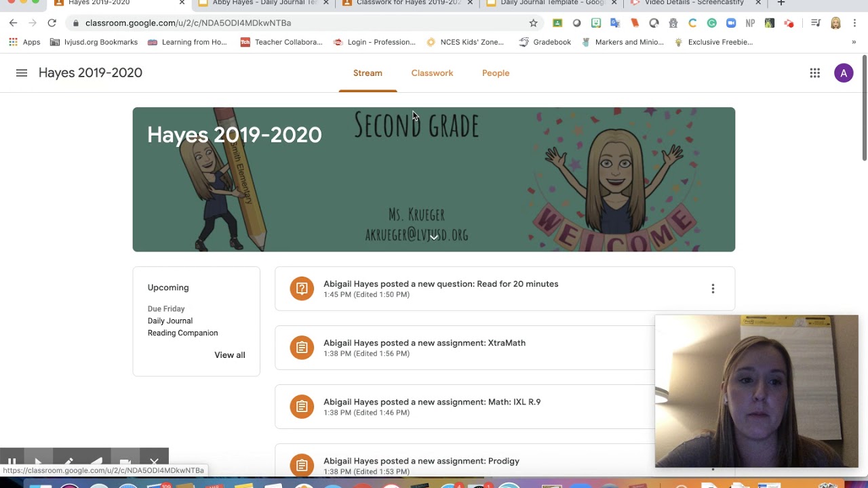Select the 'Classwork for Hayes 2019-20' browser tab
Viewport: 868px width, 488px height.
408,3
